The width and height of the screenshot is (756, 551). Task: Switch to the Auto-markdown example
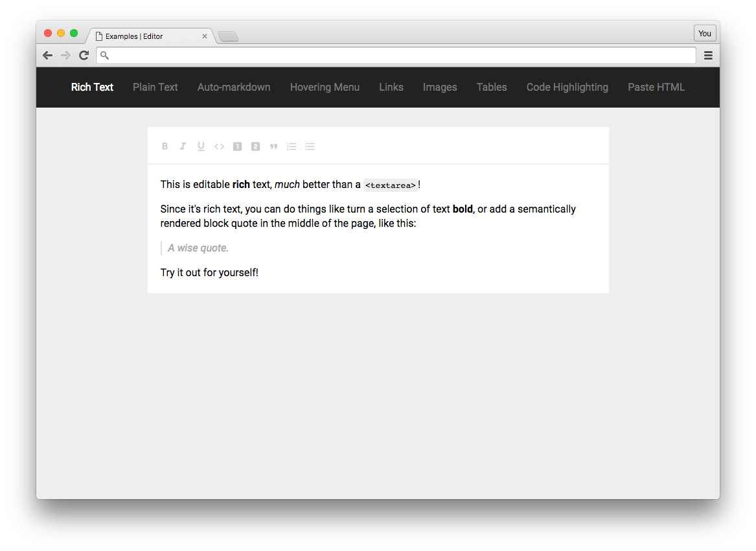[234, 88]
